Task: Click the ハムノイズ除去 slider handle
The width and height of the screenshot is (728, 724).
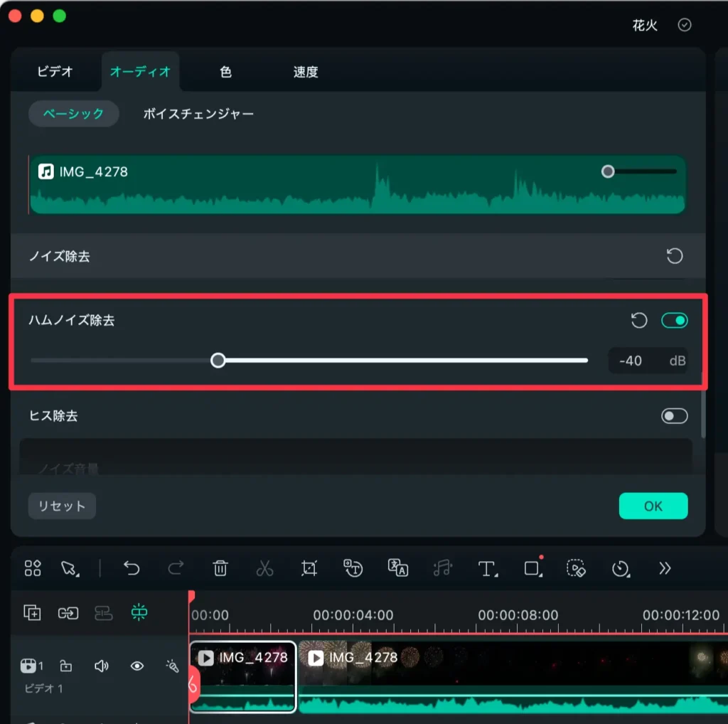Action: pos(218,361)
